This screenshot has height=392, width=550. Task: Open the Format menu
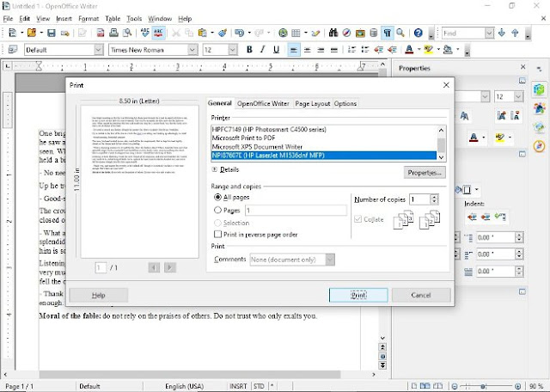[x=89, y=19]
